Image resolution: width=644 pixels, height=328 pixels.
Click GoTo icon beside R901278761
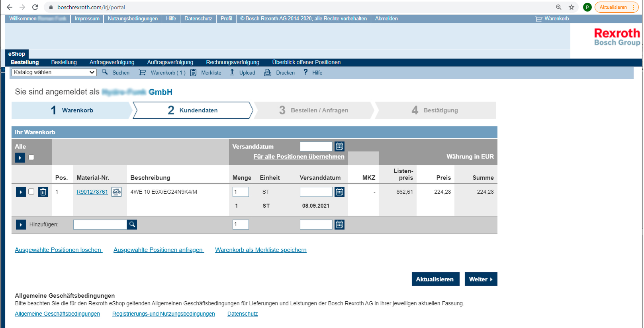click(116, 192)
